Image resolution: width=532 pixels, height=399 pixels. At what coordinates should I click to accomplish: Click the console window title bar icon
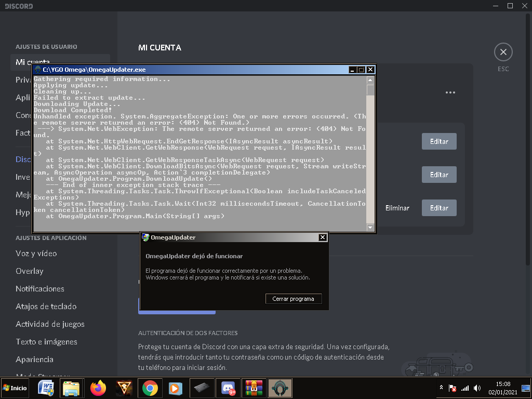pyautogui.click(x=38, y=70)
